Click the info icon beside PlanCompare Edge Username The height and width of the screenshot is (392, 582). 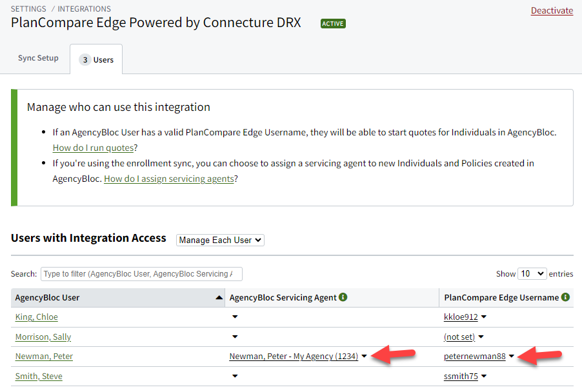[565, 297]
